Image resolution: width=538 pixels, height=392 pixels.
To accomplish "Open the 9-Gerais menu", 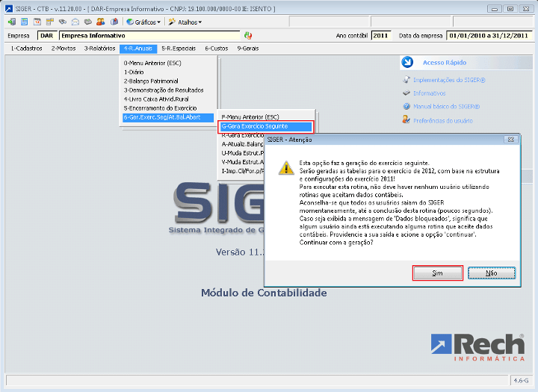I will 248,49.
